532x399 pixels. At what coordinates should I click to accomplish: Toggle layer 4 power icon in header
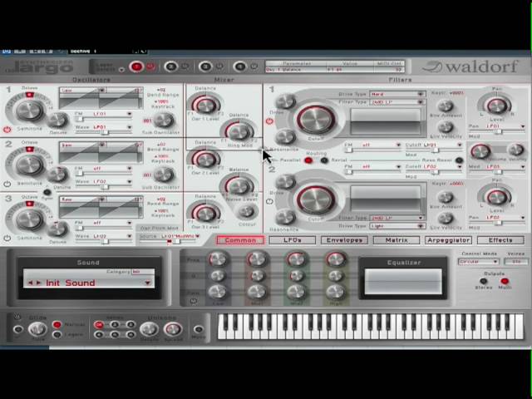[x=254, y=66]
